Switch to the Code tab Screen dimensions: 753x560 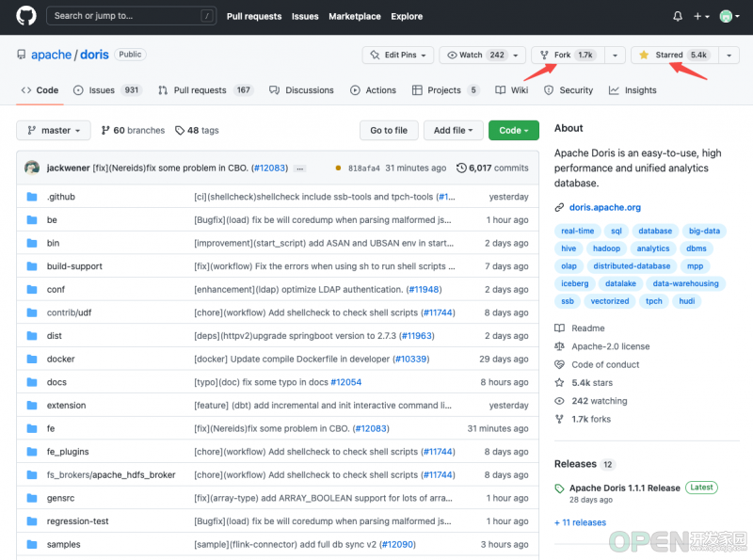[x=40, y=90]
